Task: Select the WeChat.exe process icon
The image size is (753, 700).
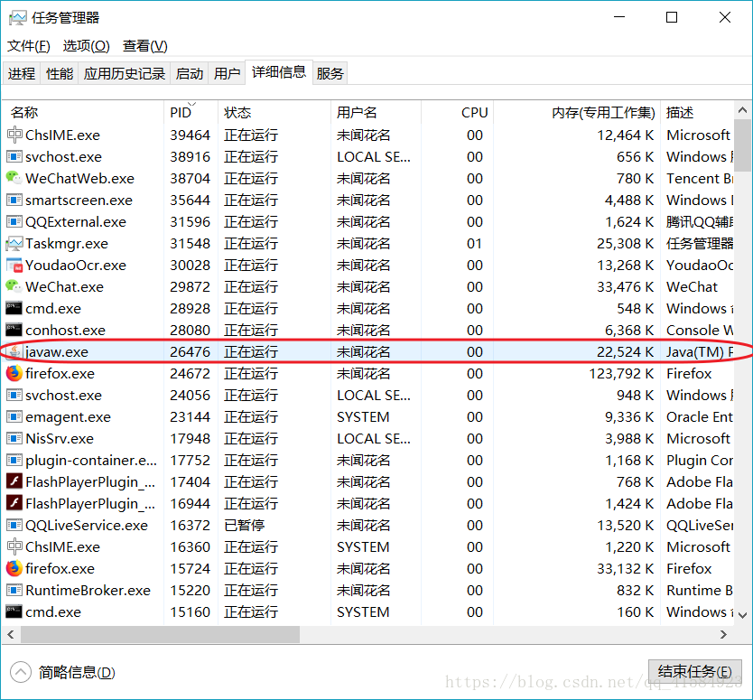Action: pyautogui.click(x=14, y=287)
